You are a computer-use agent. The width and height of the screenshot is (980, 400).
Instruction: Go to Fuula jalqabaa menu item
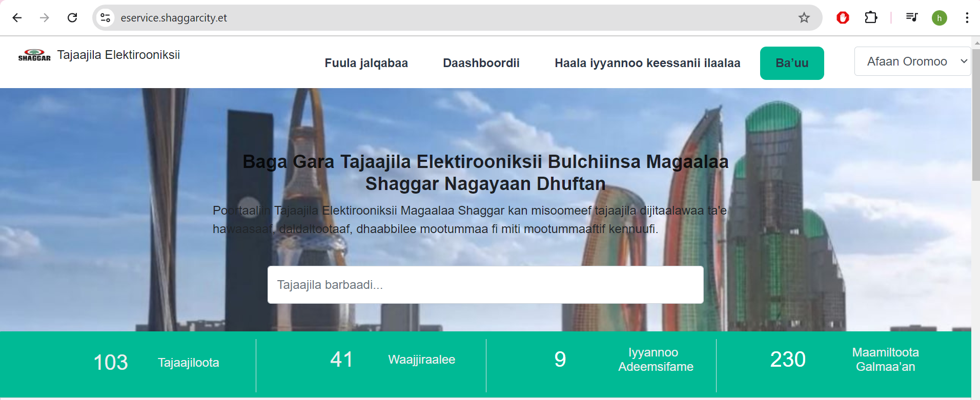[366, 63]
